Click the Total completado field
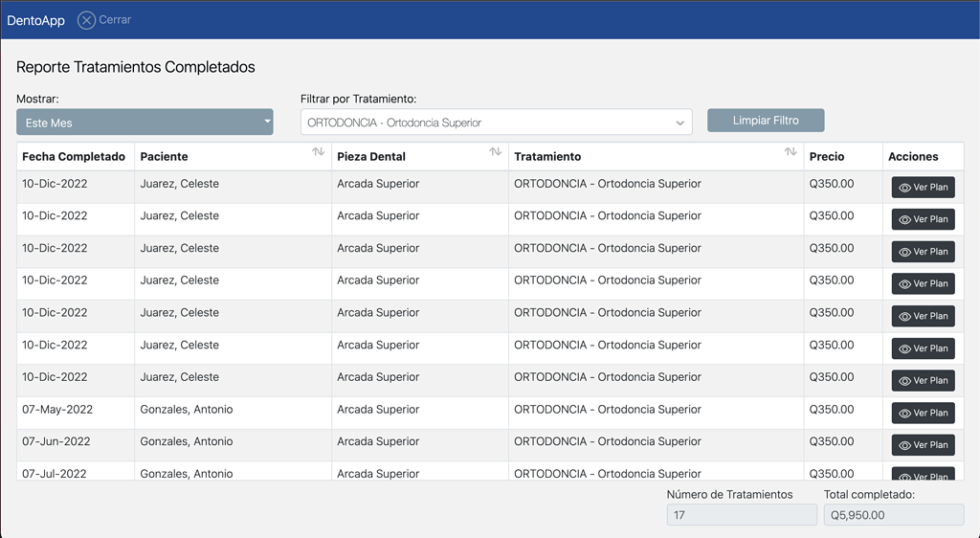This screenshot has width=980, height=538. tap(894, 515)
